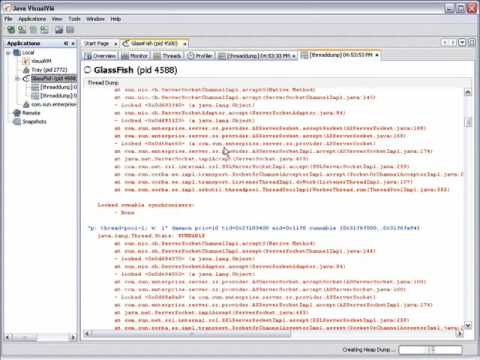Collapse the GlassFish node in Applications tree
Screen dimensions: 480x360
coord(17,79)
